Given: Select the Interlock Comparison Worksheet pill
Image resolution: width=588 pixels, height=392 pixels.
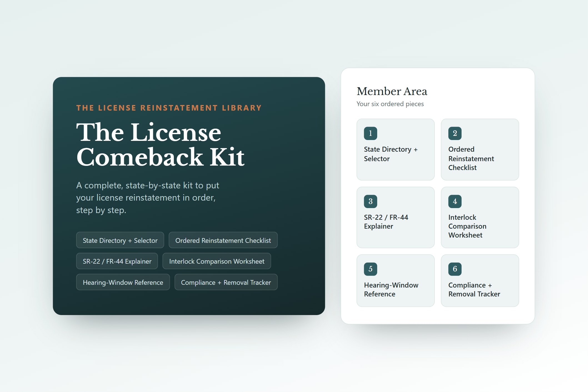Looking at the screenshot, I should click(x=217, y=261).
